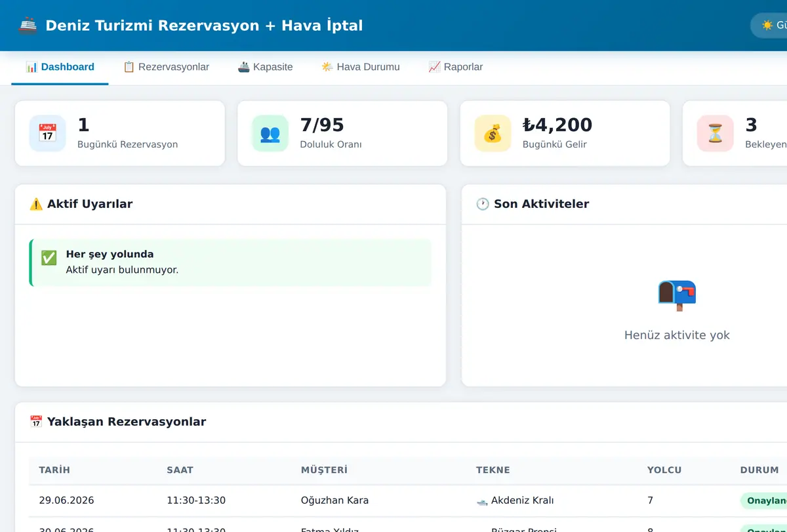Select the customer name Oğuzhan Kara
Image resolution: width=787 pixels, height=532 pixels.
pyautogui.click(x=334, y=501)
